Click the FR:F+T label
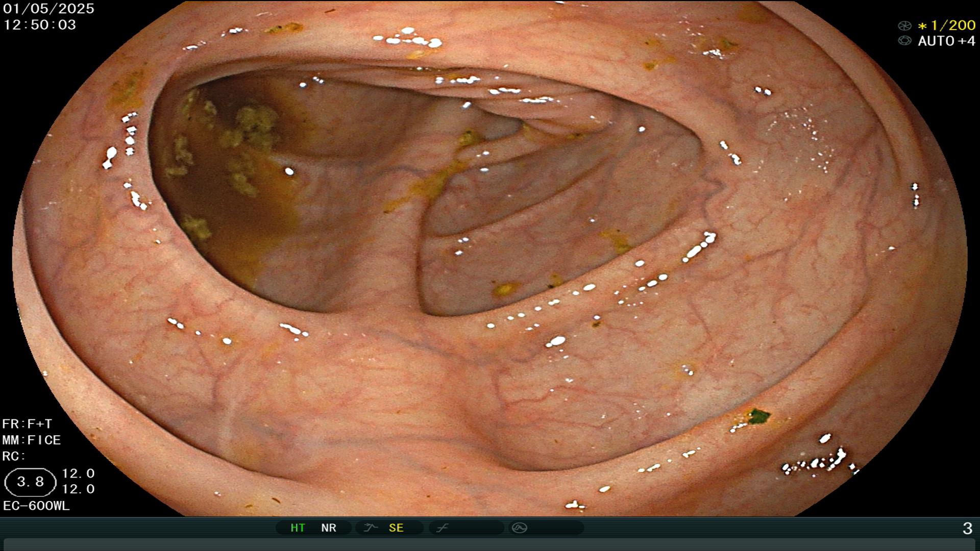The width and height of the screenshot is (980, 551). click(x=27, y=424)
